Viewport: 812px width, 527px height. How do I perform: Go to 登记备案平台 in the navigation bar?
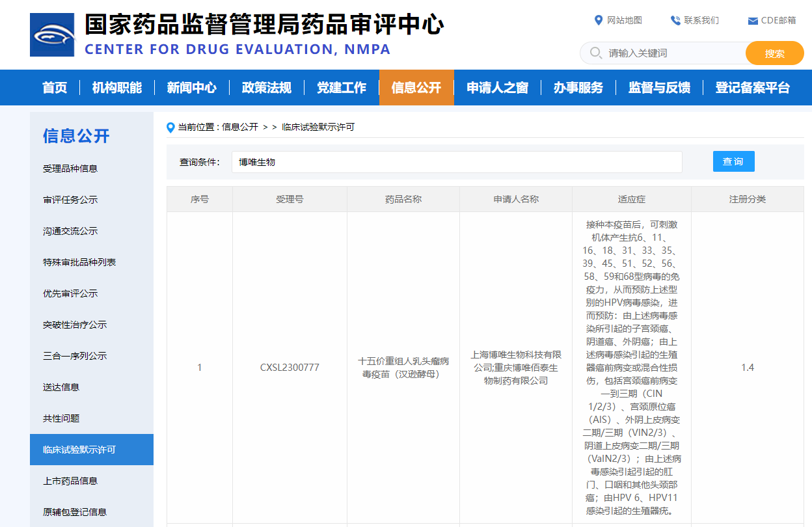point(753,88)
